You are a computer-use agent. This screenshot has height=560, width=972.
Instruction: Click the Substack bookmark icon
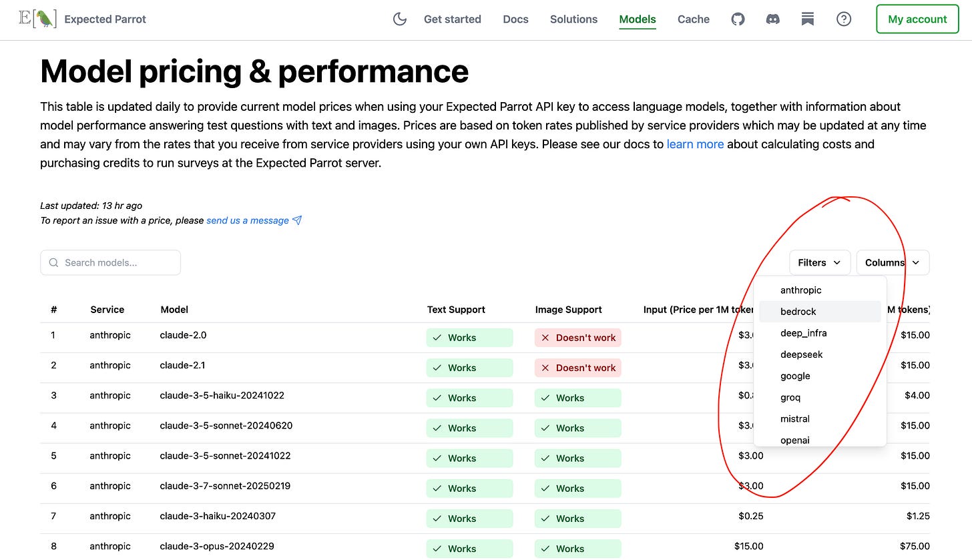[808, 19]
